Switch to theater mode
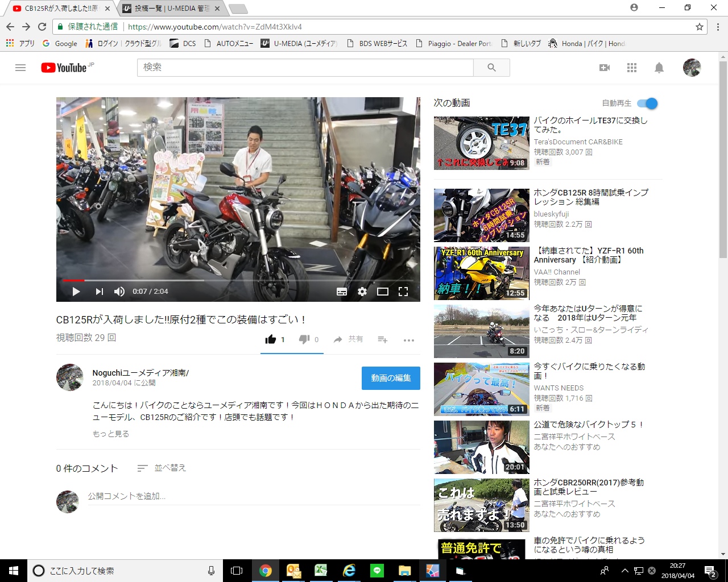728x582 pixels. [383, 292]
